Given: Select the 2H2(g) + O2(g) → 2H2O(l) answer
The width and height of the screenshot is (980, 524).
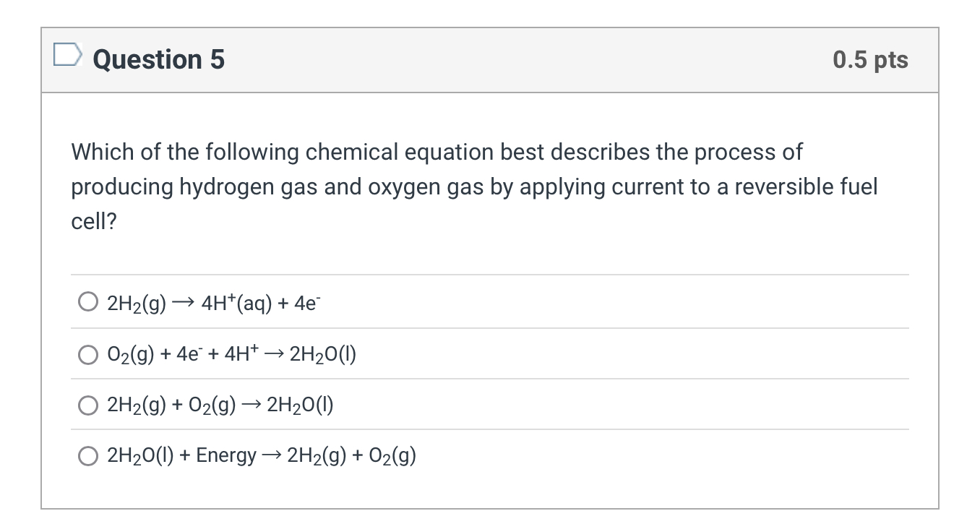Looking at the screenshot, I should click(x=87, y=405).
